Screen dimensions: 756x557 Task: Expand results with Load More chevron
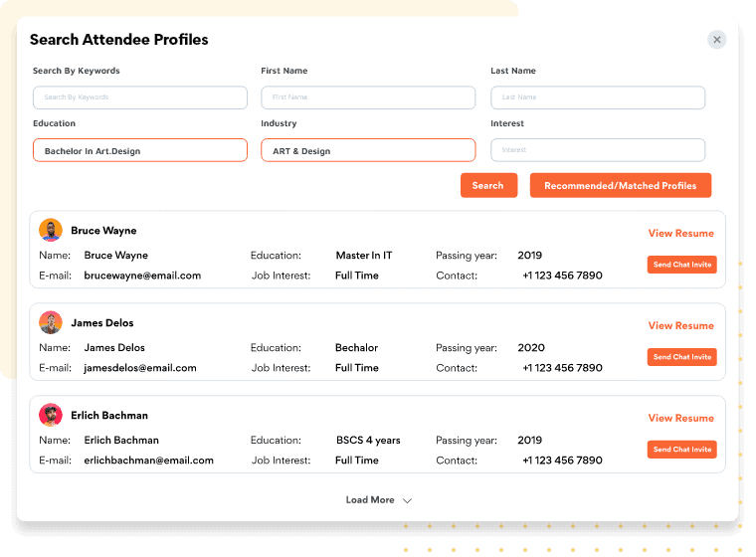407,500
